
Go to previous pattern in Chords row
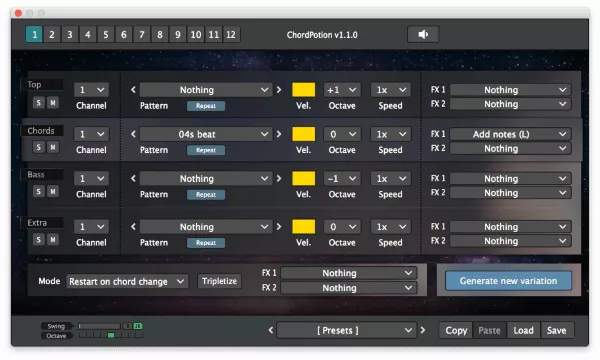pyautogui.click(x=133, y=134)
